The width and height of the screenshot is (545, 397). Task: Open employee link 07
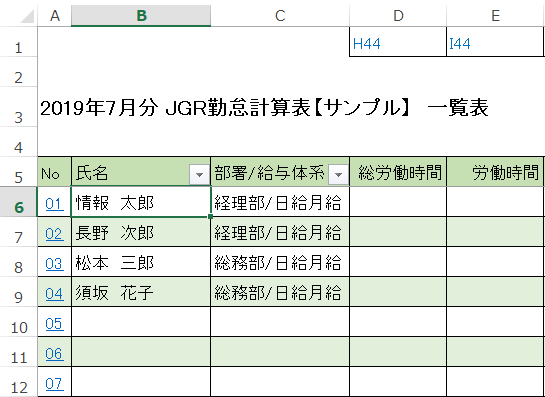click(x=55, y=383)
